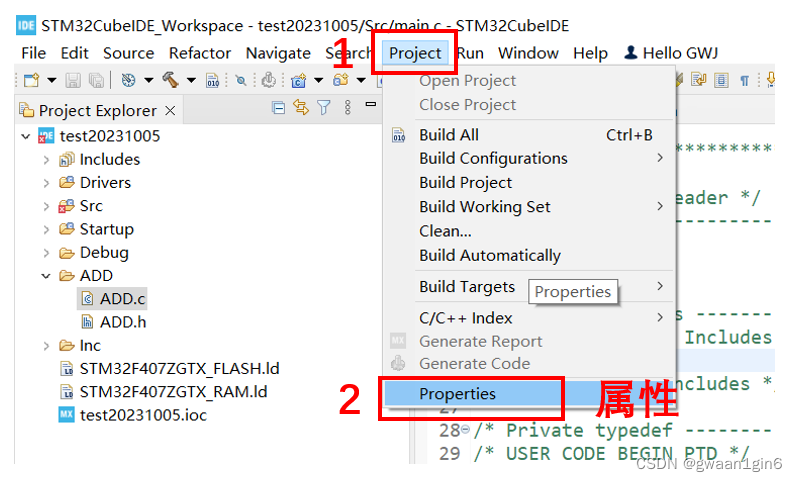Toggle the Build Automatically menu option
The image size is (797, 482).
[529, 255]
